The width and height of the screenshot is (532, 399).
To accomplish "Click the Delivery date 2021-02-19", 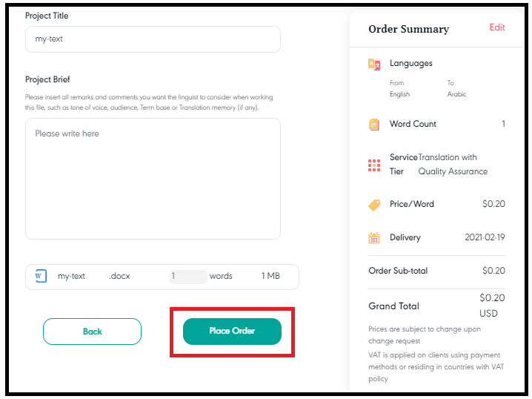I will (485, 237).
